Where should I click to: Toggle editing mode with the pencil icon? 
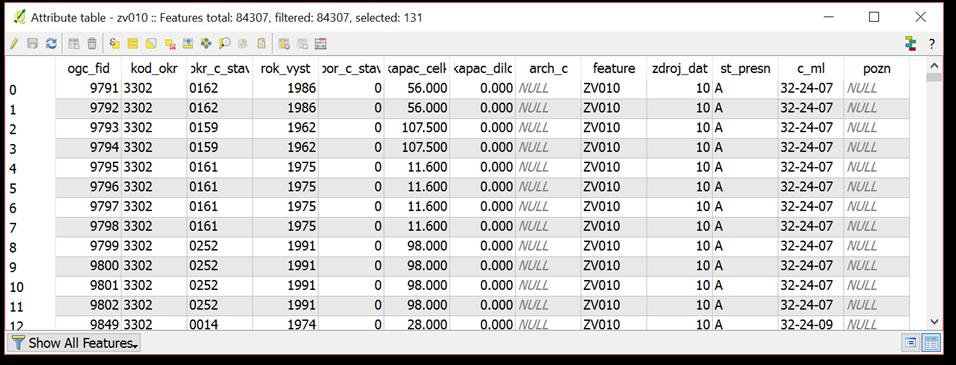[x=14, y=43]
